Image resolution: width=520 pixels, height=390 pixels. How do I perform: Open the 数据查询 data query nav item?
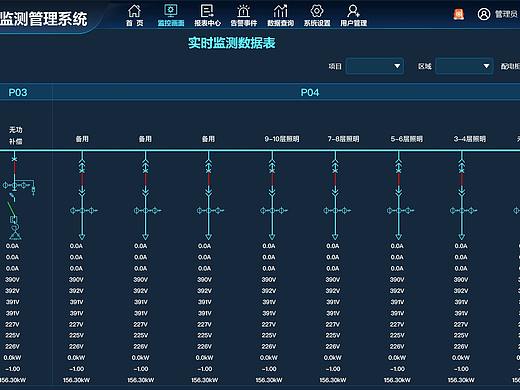click(280, 15)
